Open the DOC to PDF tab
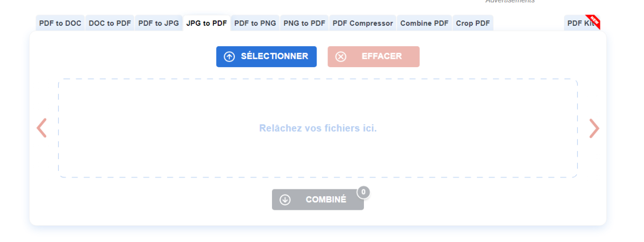Screen dimensions: 644x242 coord(110,23)
